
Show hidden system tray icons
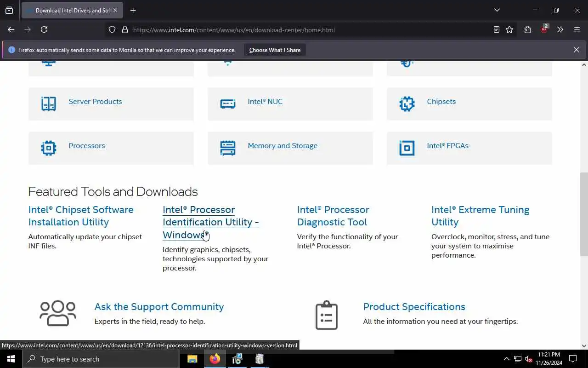click(x=506, y=359)
